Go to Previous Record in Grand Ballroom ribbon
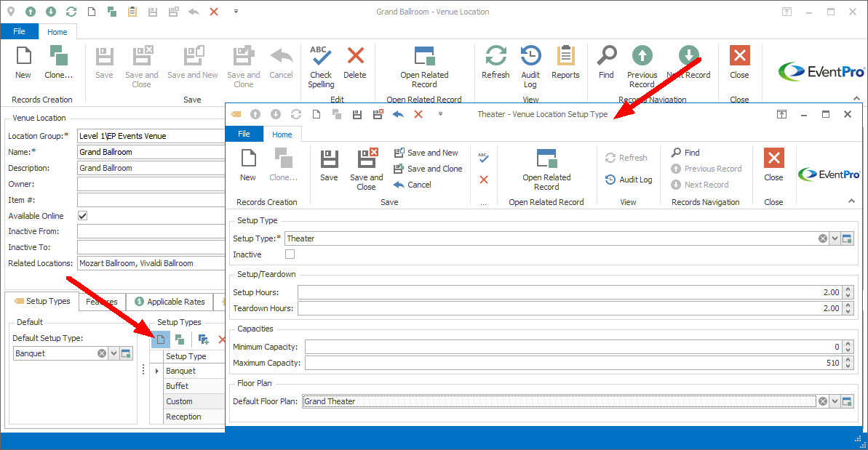The height and width of the screenshot is (450, 868). (x=642, y=67)
